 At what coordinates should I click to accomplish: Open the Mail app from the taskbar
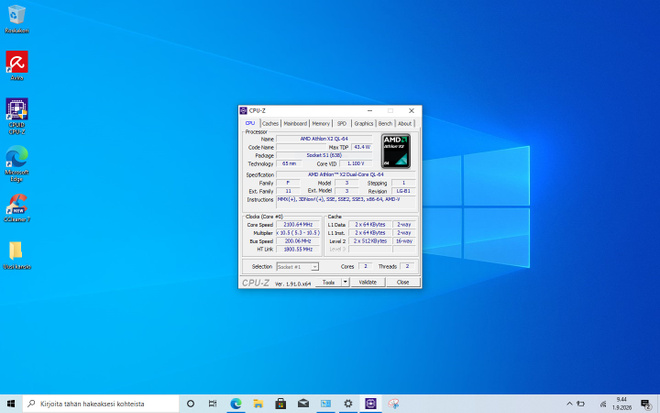click(303, 404)
